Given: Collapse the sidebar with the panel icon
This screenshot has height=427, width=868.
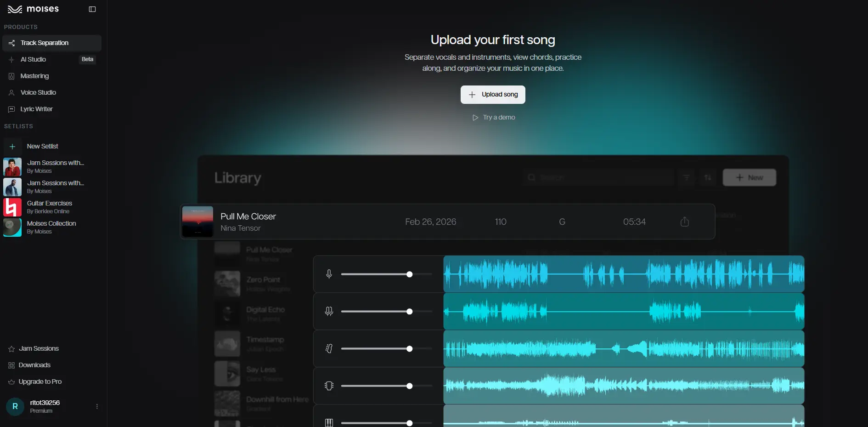Looking at the screenshot, I should (x=92, y=9).
